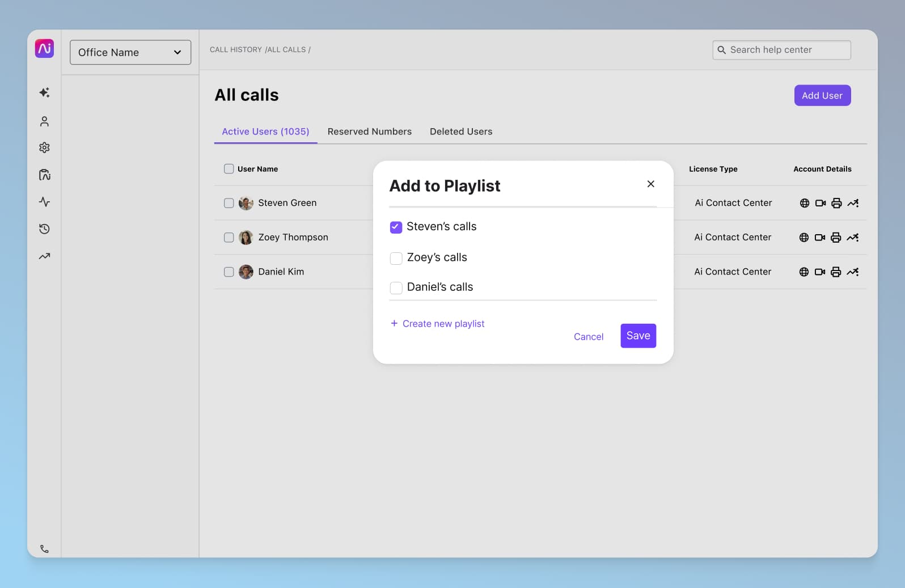Expand the Office Name dropdown
The height and width of the screenshot is (588, 905).
click(130, 52)
